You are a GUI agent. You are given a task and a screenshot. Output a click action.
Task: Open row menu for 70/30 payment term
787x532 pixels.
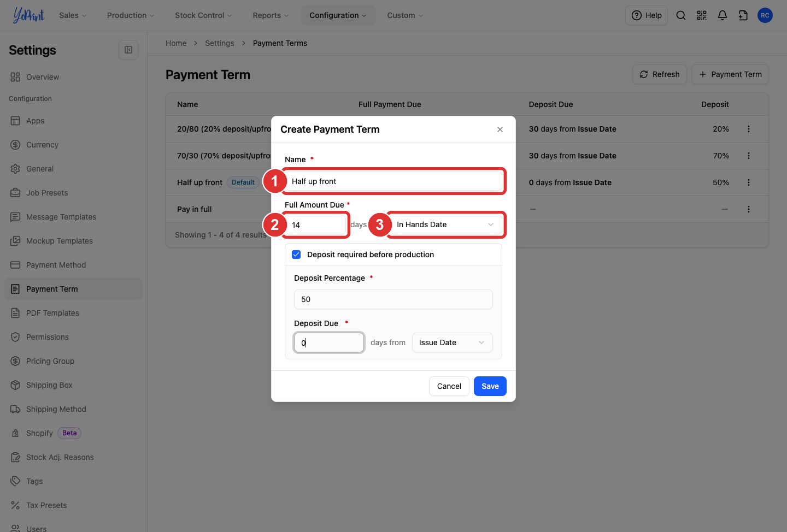coord(749,156)
